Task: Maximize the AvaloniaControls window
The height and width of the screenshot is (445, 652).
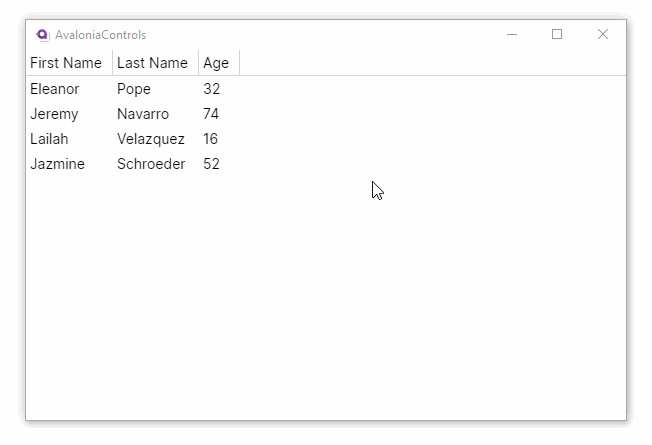Action: tap(557, 34)
